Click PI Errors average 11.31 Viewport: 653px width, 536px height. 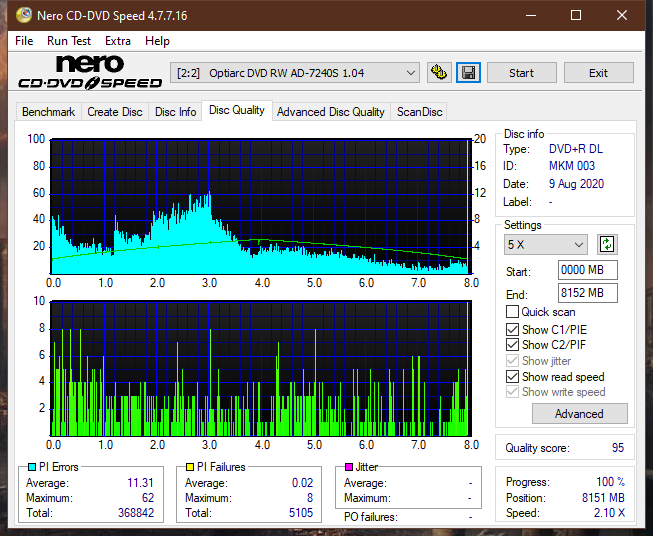coord(140,483)
